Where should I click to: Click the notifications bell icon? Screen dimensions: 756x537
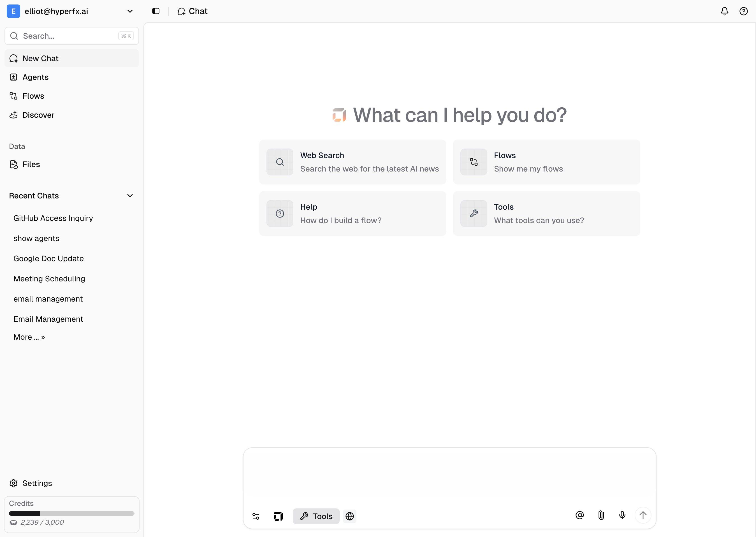(x=724, y=11)
